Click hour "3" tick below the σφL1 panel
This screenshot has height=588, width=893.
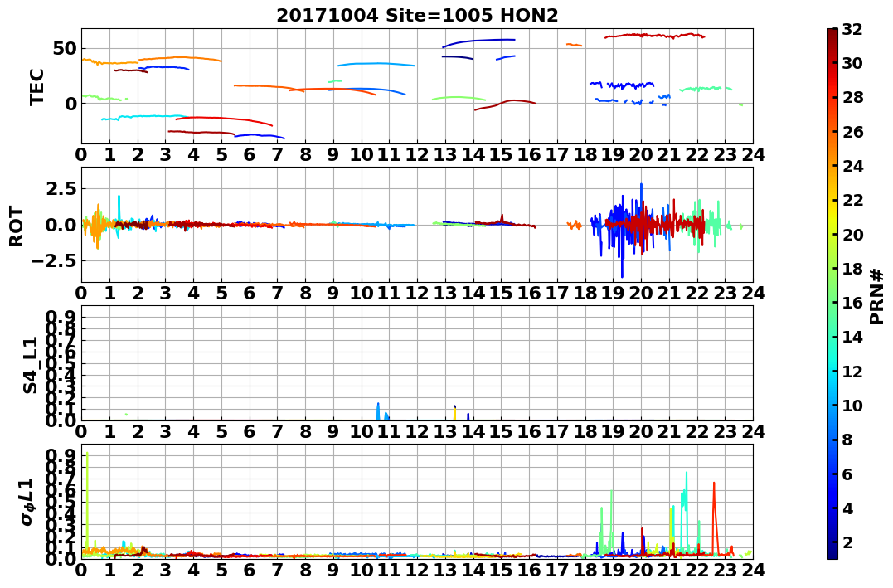pyautogui.click(x=165, y=570)
